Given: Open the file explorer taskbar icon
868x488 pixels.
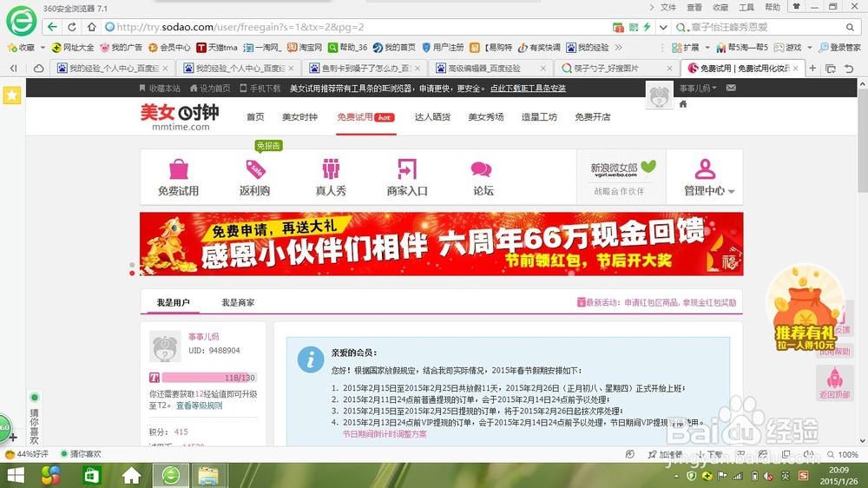Looking at the screenshot, I should (208, 476).
